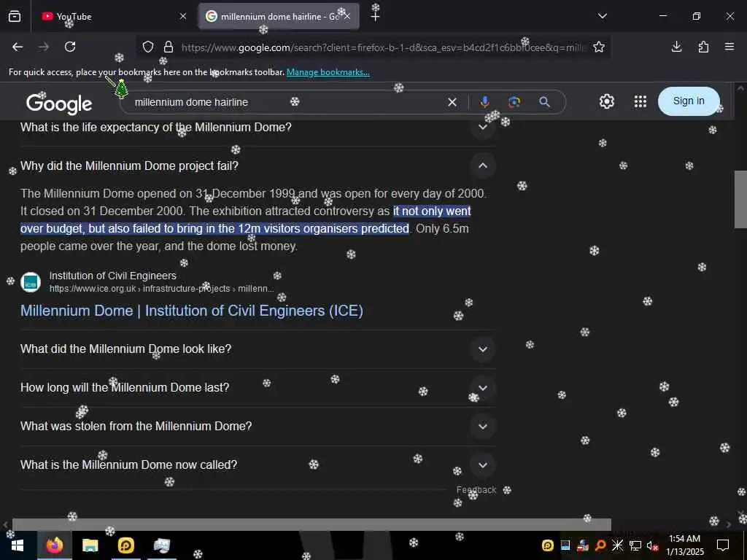Clear the search query with X

click(x=452, y=102)
